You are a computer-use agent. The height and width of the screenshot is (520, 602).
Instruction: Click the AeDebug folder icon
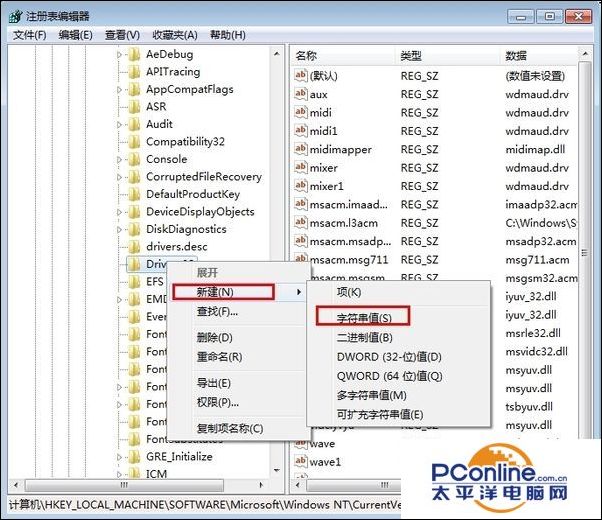[x=134, y=55]
